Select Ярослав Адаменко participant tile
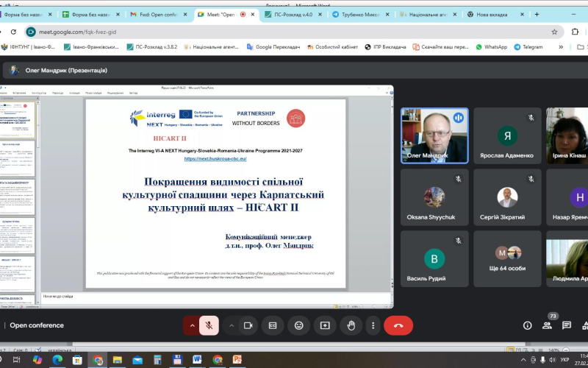The width and height of the screenshot is (588, 368). point(507,136)
